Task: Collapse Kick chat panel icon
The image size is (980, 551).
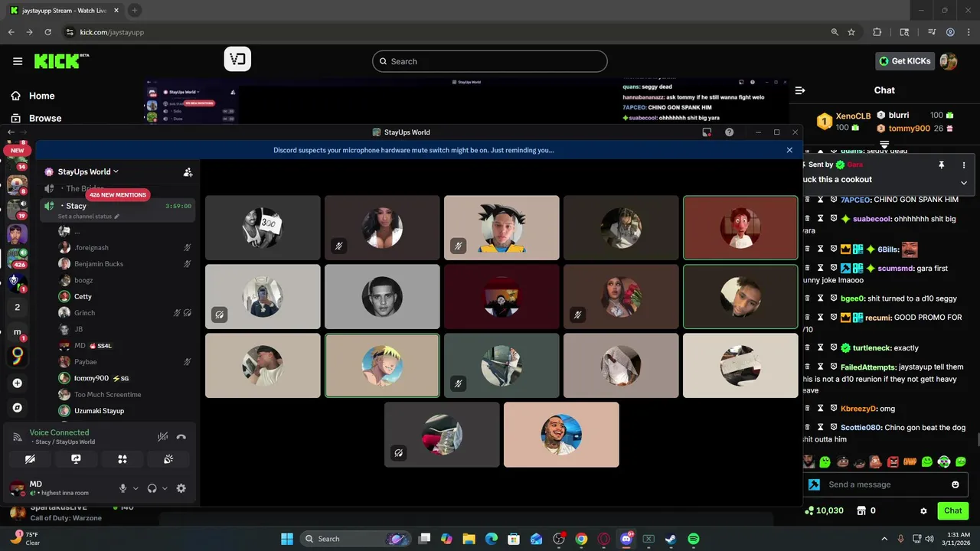Action: 800,90
